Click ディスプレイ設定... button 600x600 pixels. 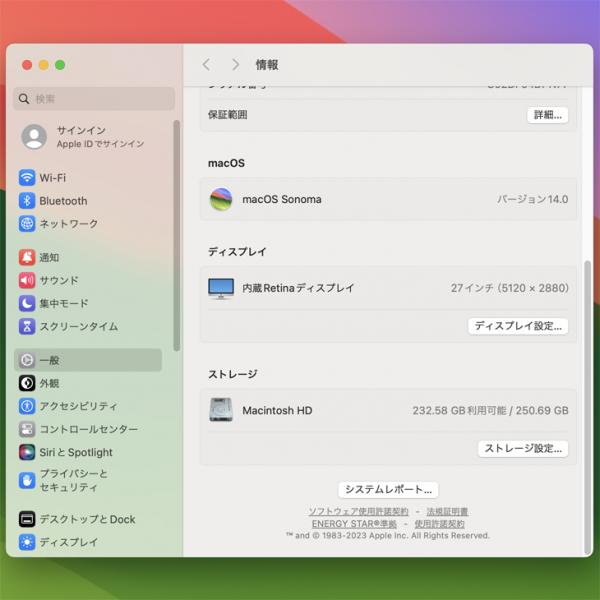[x=518, y=326]
